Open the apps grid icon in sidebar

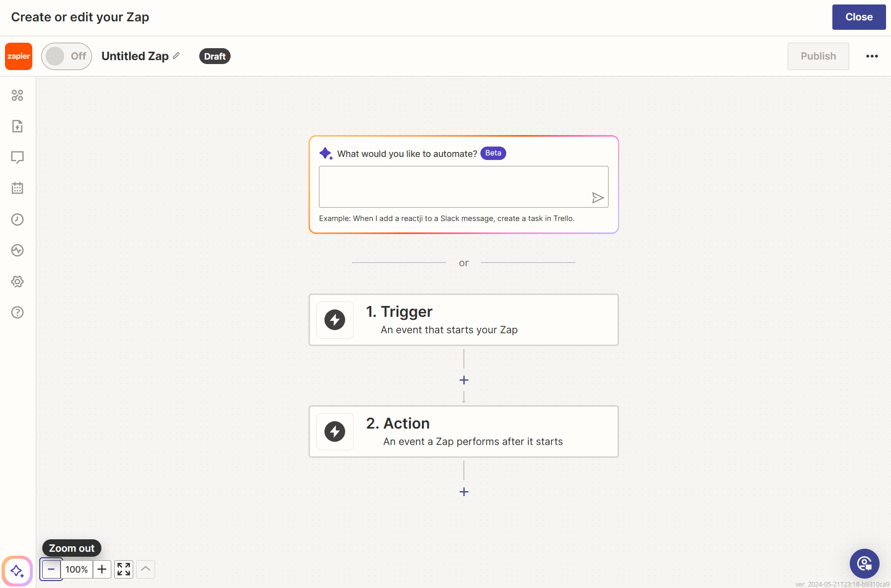[x=17, y=95]
